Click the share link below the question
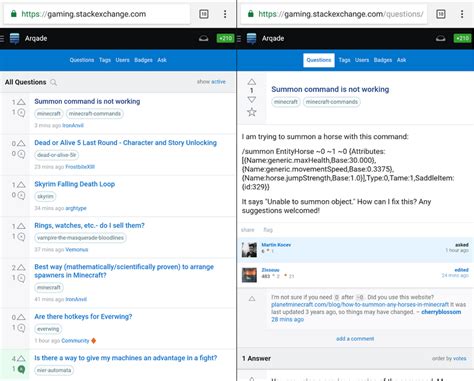 [x=247, y=230]
